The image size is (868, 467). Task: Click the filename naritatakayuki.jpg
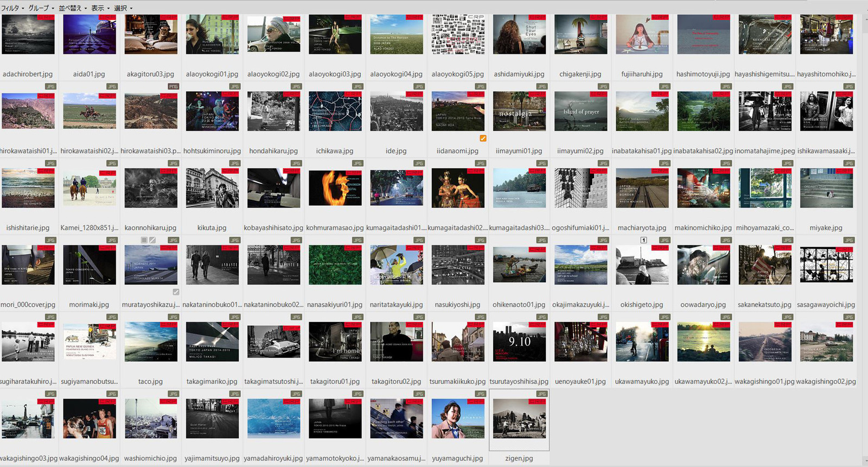[x=397, y=305]
